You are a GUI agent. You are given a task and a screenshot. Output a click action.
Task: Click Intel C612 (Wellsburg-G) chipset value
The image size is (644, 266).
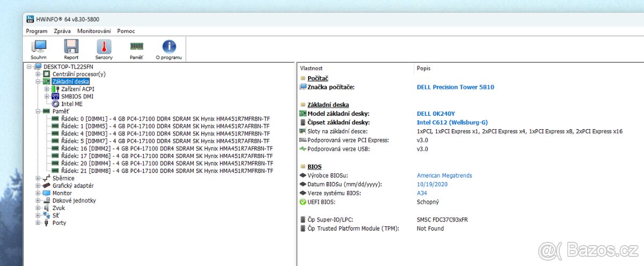point(452,122)
